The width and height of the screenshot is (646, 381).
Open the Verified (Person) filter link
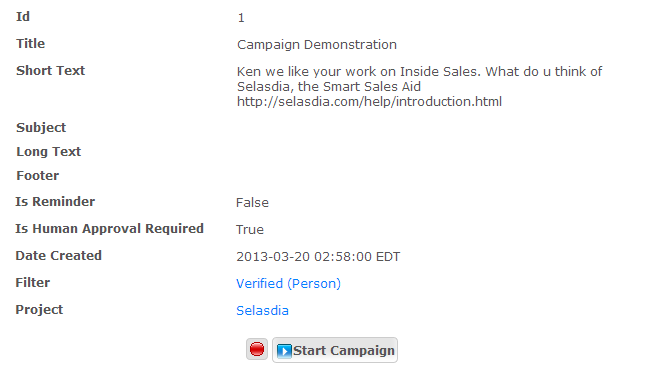pos(288,283)
